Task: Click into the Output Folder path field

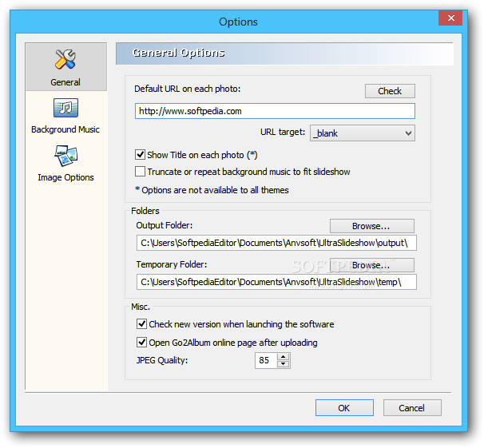Action: (276, 243)
